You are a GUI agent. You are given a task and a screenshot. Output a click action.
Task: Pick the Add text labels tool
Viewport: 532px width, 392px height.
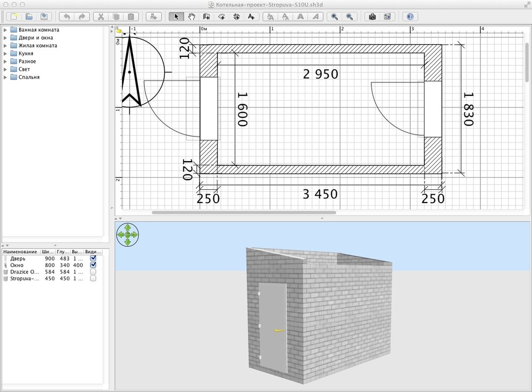tap(251, 16)
